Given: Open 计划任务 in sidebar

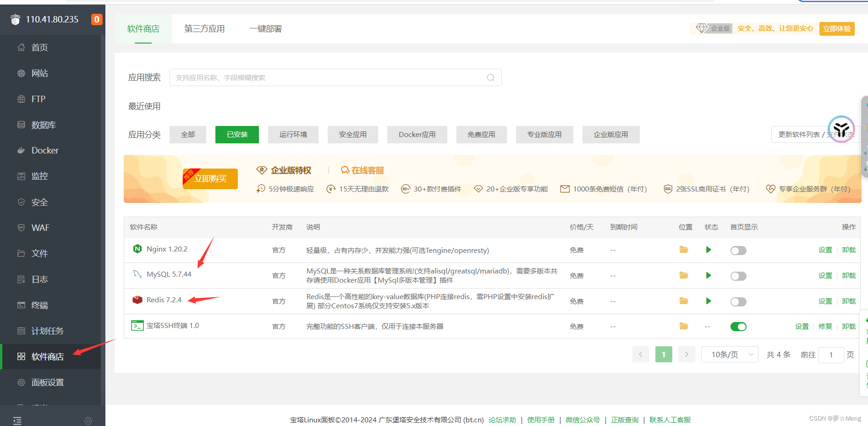Looking at the screenshot, I should [x=50, y=331].
